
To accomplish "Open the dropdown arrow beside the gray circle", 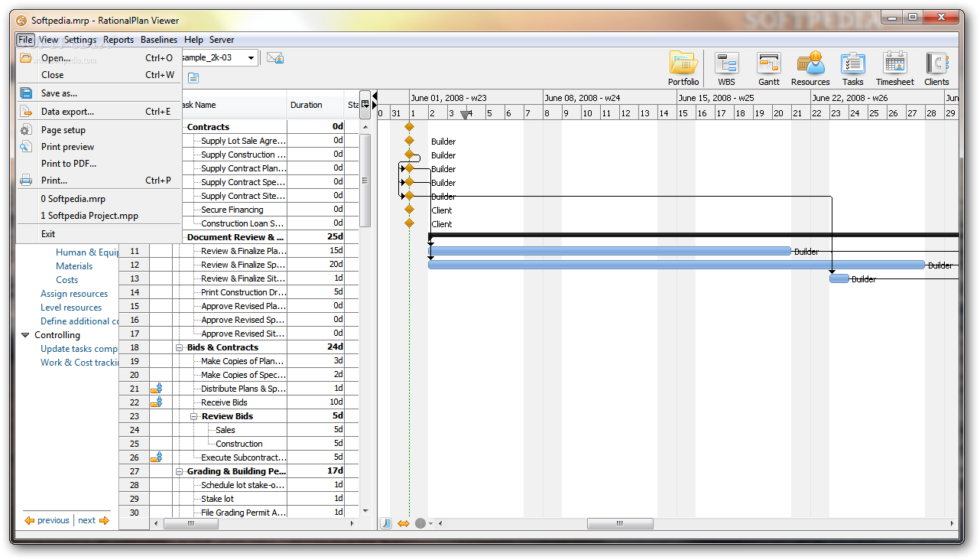I will 430,524.
